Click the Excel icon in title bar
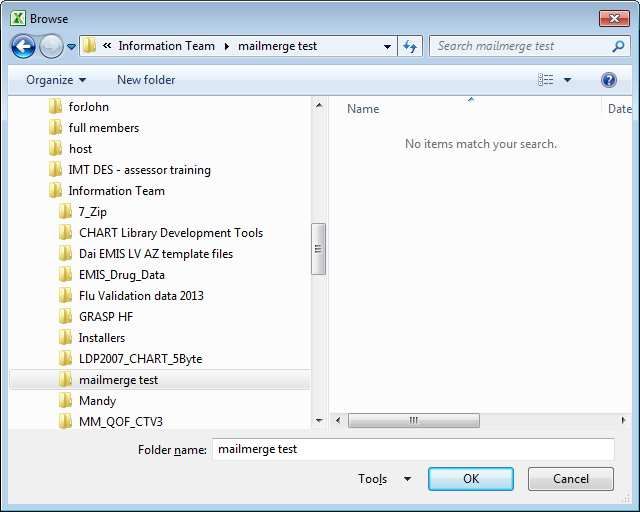This screenshot has height=512, width=640. click(x=18, y=18)
